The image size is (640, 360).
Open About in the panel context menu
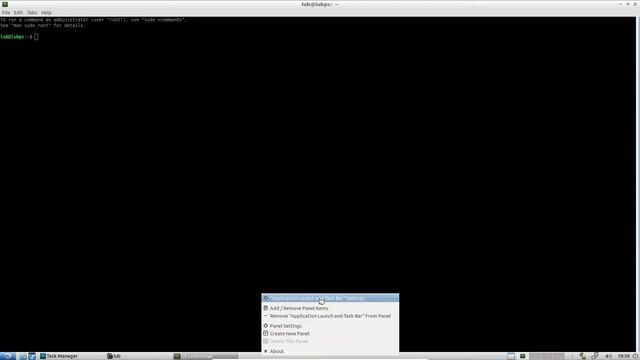330,351
